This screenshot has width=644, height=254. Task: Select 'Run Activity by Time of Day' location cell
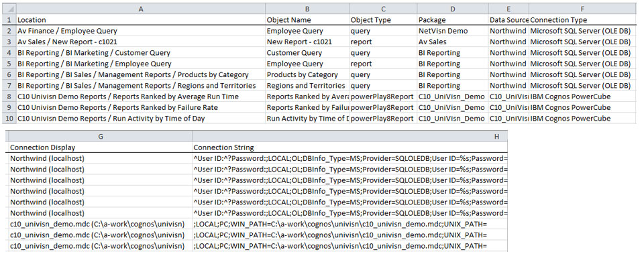(x=140, y=119)
